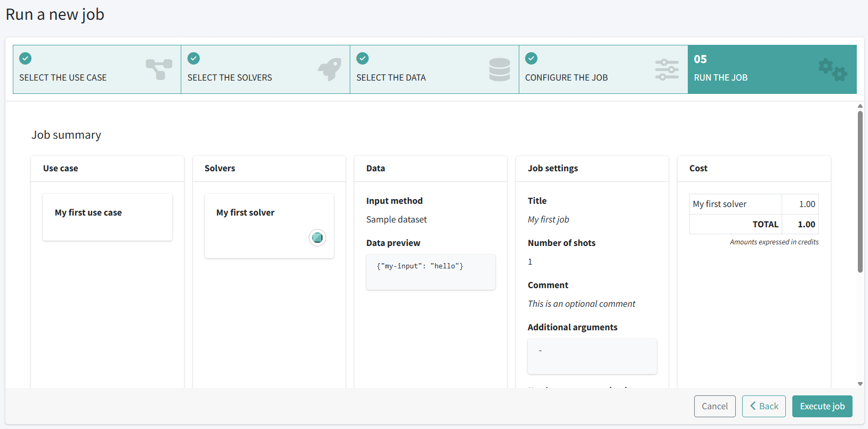Cancel the new job
This screenshot has height=429, width=868.
714,406
